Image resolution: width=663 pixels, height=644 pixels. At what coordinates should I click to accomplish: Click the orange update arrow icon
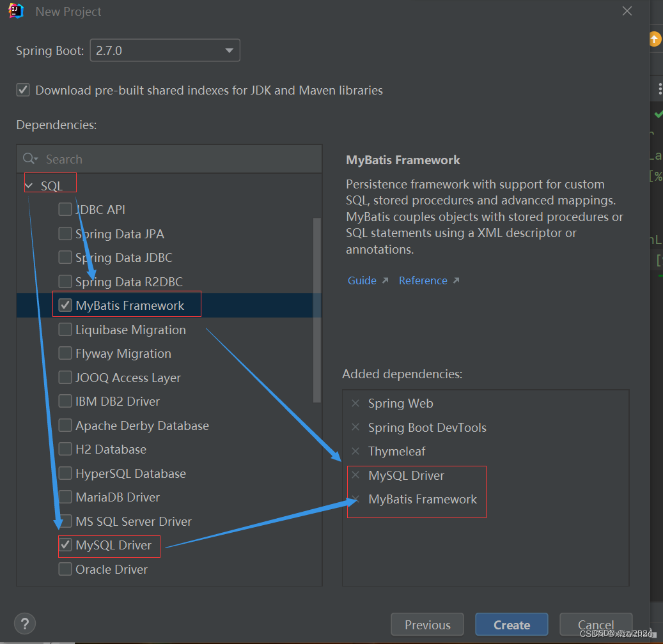pyautogui.click(x=655, y=40)
